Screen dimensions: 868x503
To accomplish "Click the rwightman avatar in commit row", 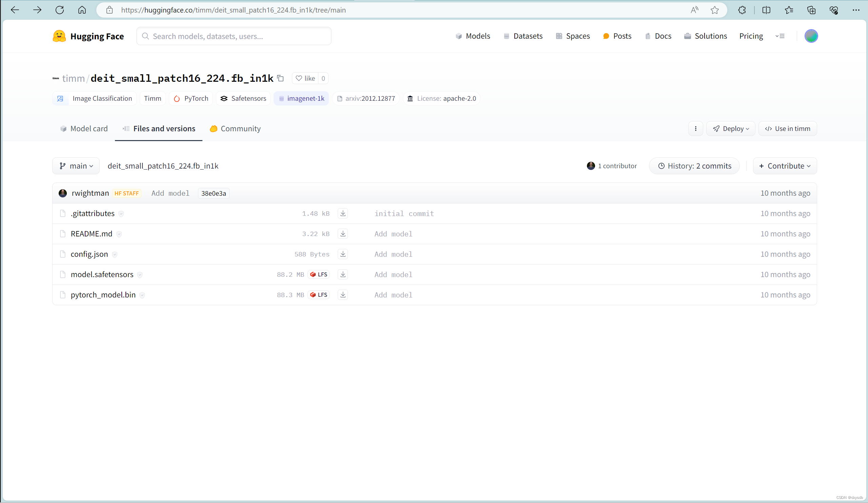I will click(63, 193).
